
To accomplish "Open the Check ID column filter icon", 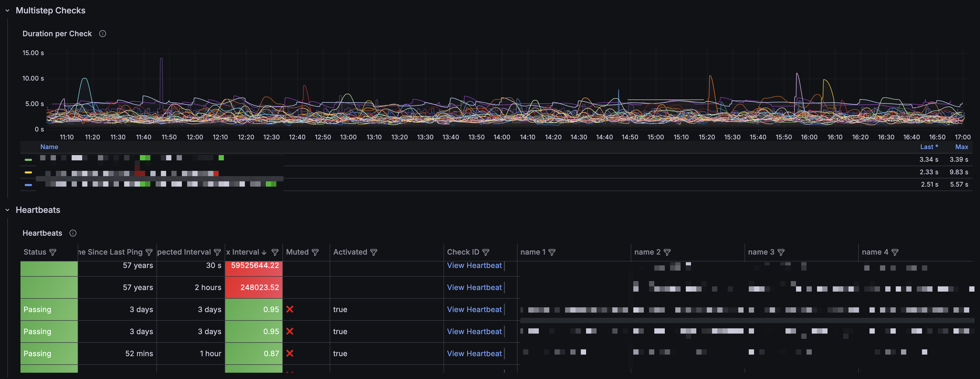I will 486,252.
